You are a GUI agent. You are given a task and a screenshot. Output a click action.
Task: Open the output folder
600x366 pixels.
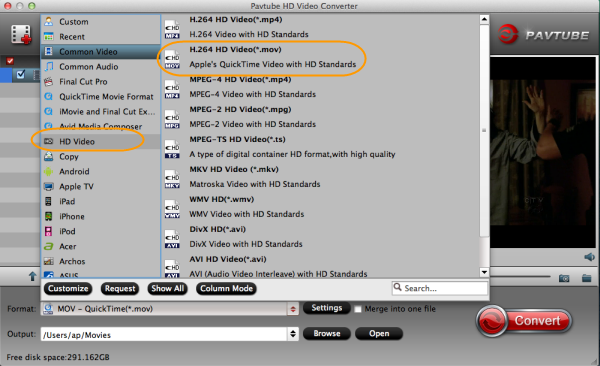click(x=379, y=333)
